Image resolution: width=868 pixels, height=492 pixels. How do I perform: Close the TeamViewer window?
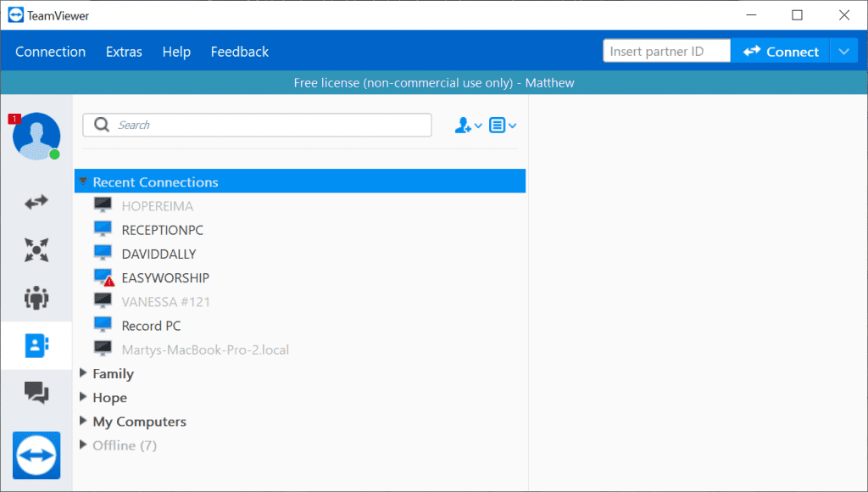(844, 15)
